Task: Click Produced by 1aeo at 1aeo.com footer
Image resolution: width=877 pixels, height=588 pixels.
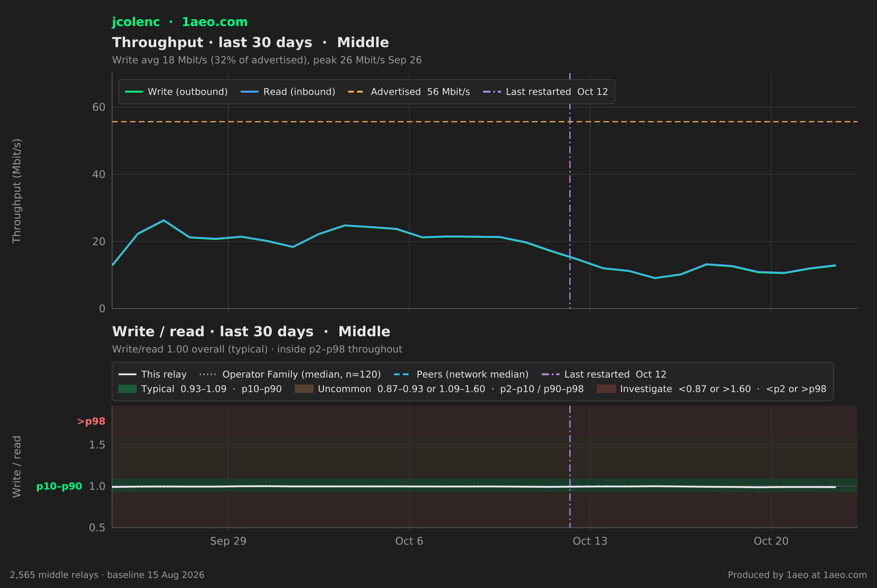Action: (x=797, y=575)
